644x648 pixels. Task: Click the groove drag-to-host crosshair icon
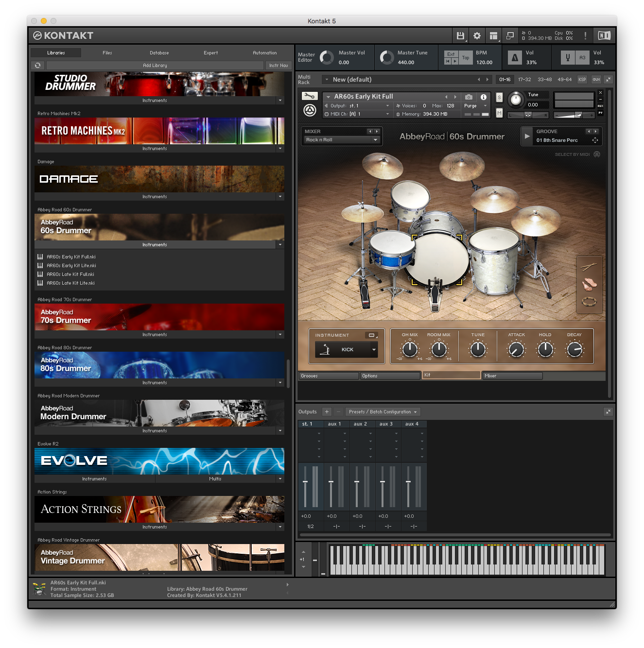click(x=595, y=140)
